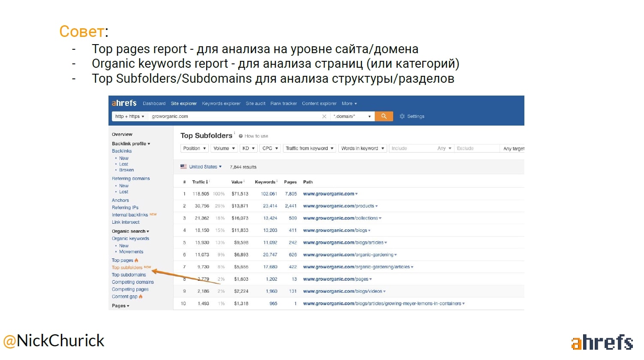
Task: Click the Traffic column sort arrow
Action: [207, 182]
